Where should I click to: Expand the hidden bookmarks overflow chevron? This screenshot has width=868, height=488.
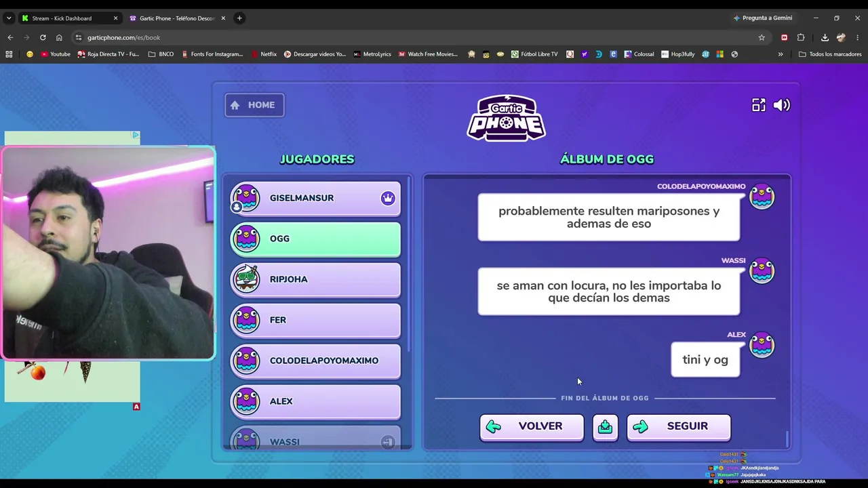[x=781, y=54]
